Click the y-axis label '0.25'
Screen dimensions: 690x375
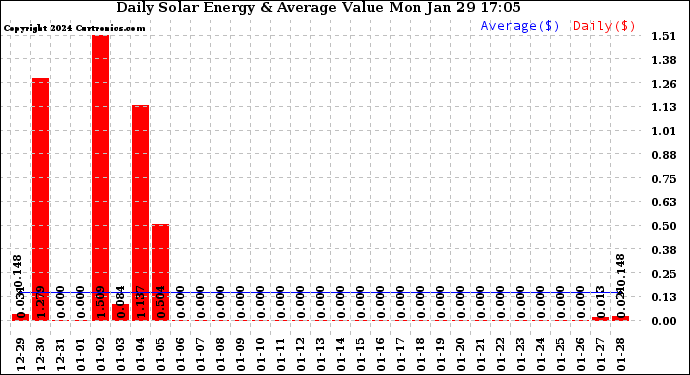(x=664, y=274)
